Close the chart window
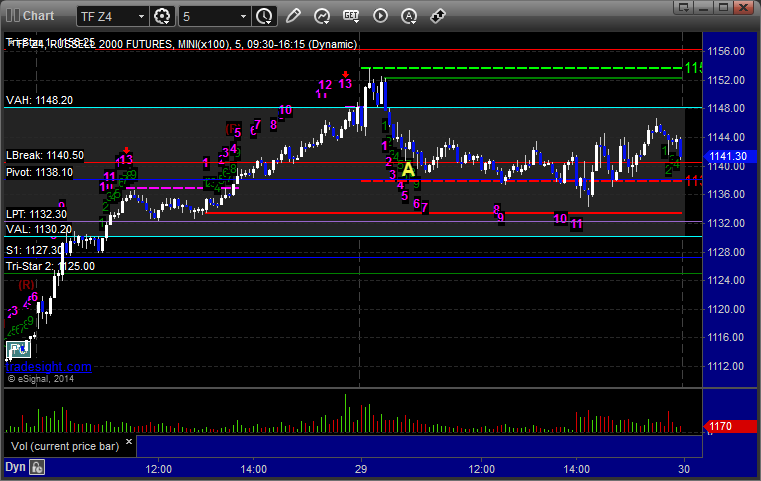The width and height of the screenshot is (761, 481). 743,7
